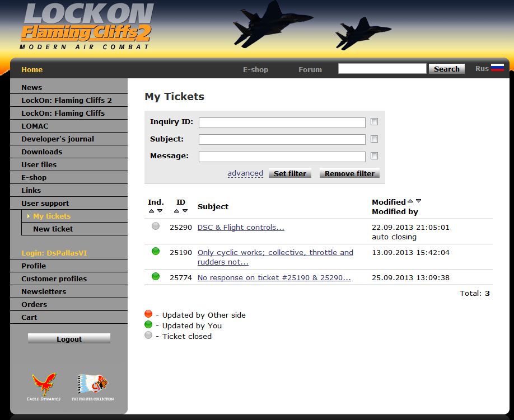
Task: Click 'Login: DsPallasVI' text
Action: pos(54,253)
